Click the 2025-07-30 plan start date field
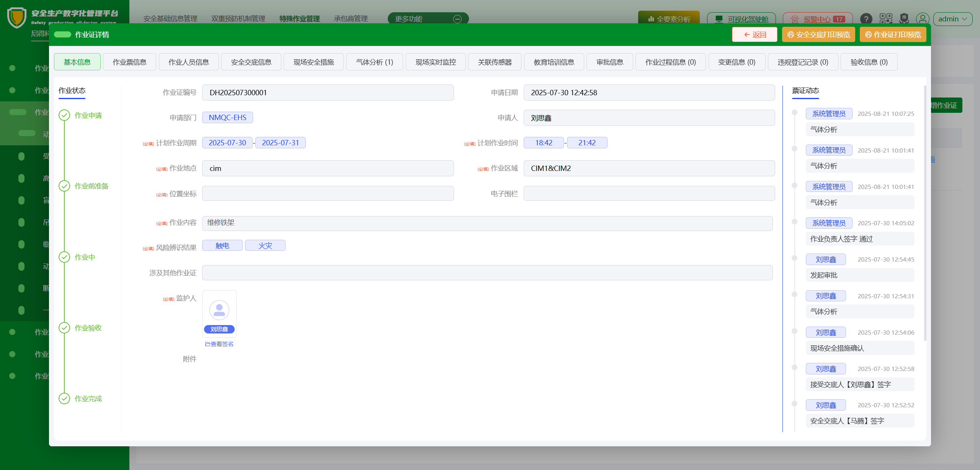The image size is (980, 470). tap(227, 143)
